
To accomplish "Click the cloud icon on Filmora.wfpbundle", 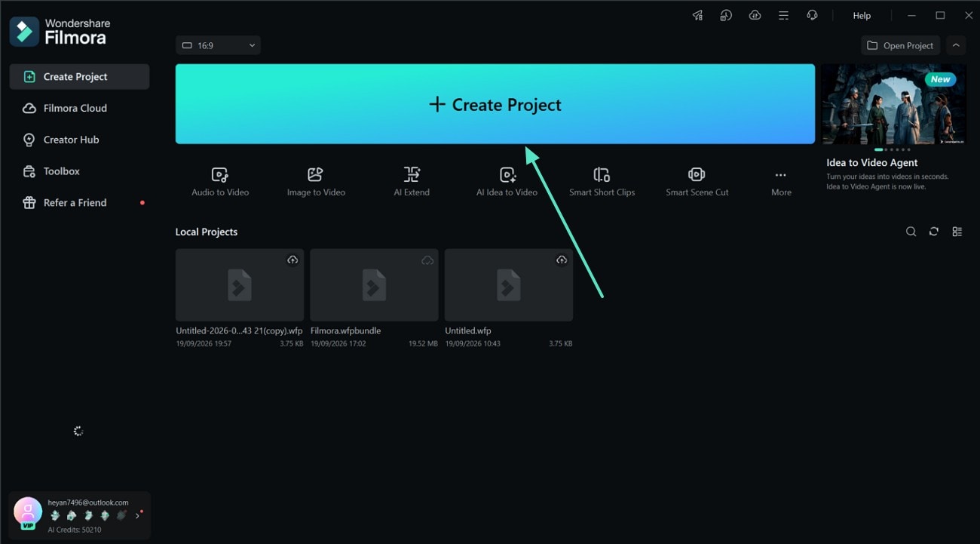I will click(x=427, y=260).
